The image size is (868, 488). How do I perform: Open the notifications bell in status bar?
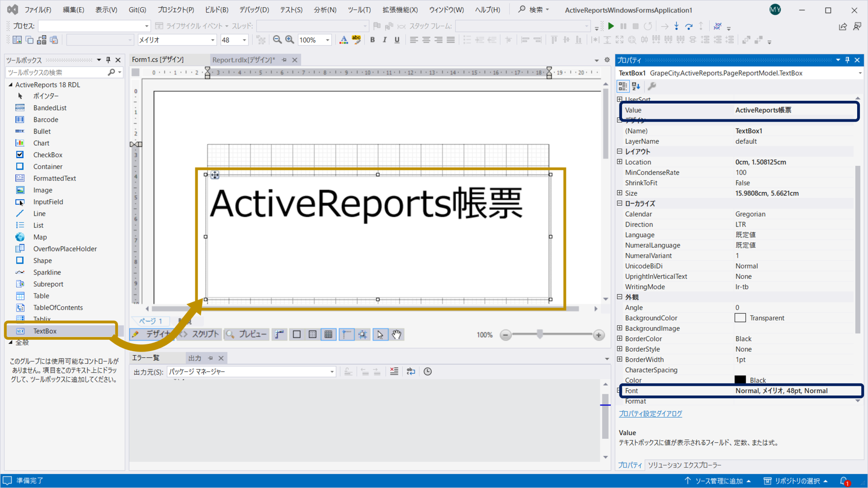pos(844,481)
